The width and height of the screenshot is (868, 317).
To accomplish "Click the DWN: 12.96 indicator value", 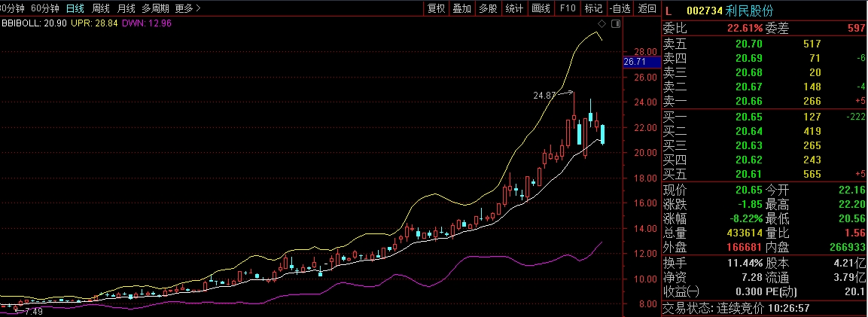I will [147, 23].
